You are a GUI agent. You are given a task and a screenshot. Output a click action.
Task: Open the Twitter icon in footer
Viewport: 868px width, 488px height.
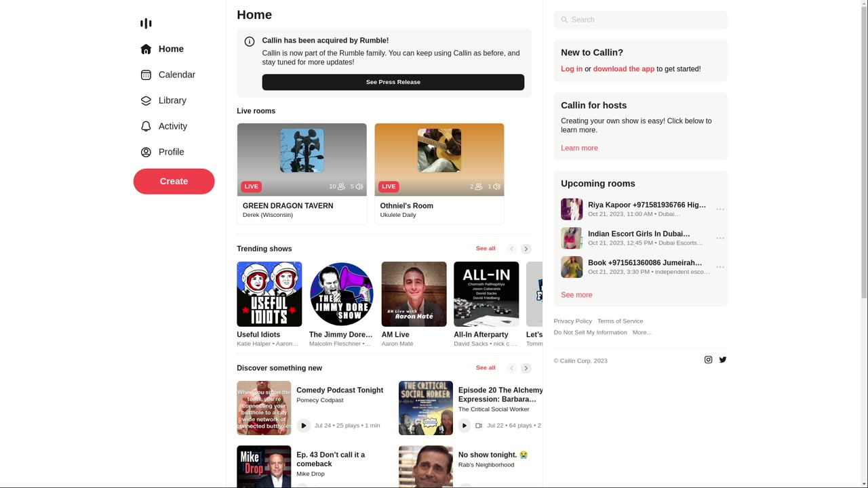coord(723,360)
